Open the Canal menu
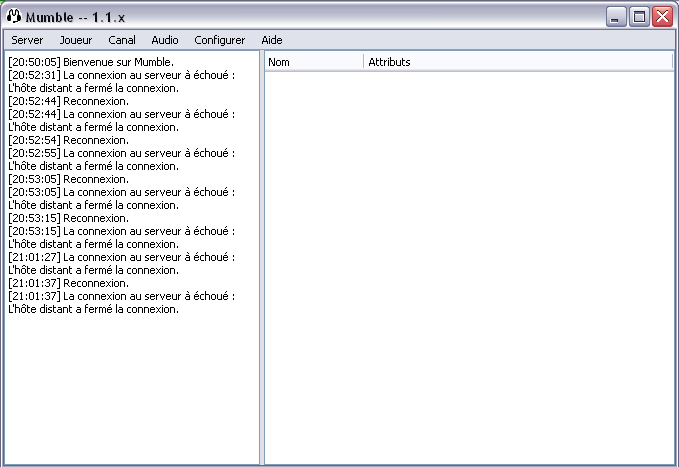679x467 pixels. (122, 40)
